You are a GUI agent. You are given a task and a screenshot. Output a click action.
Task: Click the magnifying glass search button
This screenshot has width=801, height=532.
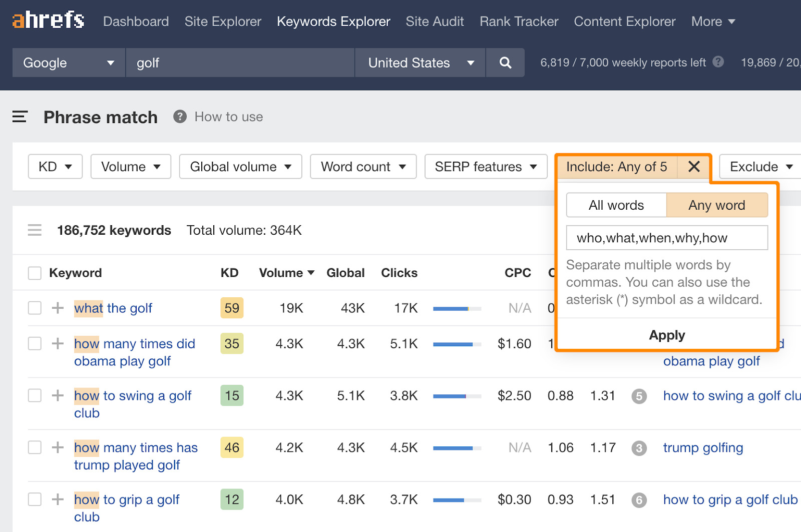[505, 63]
